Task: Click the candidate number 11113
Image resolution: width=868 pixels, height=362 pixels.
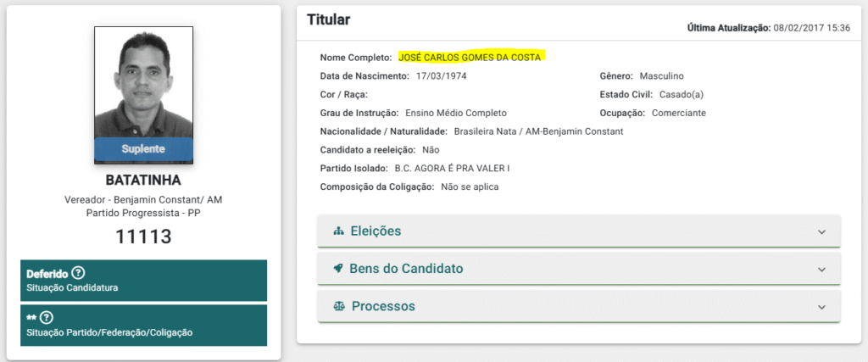Action: pyautogui.click(x=143, y=237)
